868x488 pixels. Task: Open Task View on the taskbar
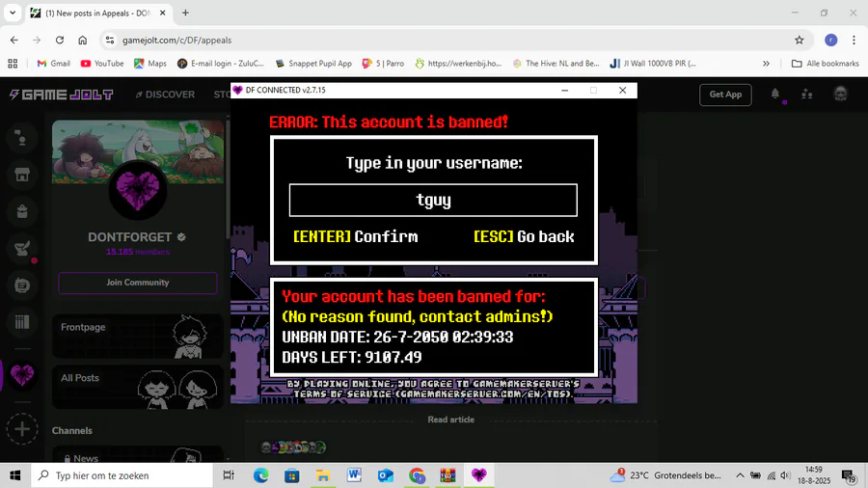click(x=228, y=475)
